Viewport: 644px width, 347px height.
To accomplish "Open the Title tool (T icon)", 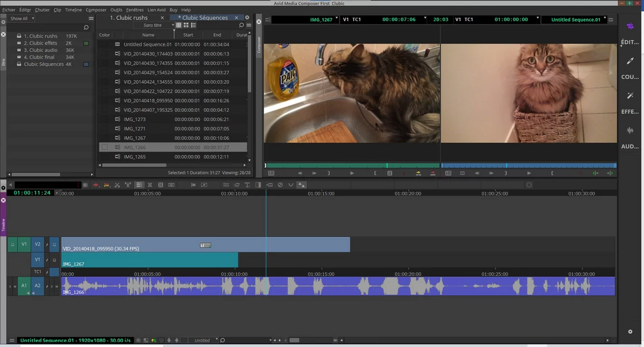I will (247, 185).
